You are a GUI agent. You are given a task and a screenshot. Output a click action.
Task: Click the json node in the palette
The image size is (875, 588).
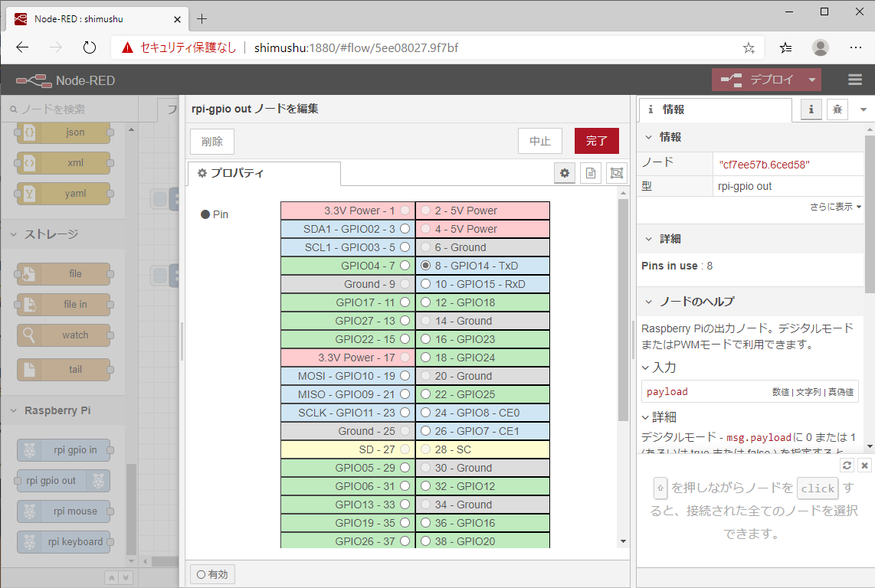[64, 132]
